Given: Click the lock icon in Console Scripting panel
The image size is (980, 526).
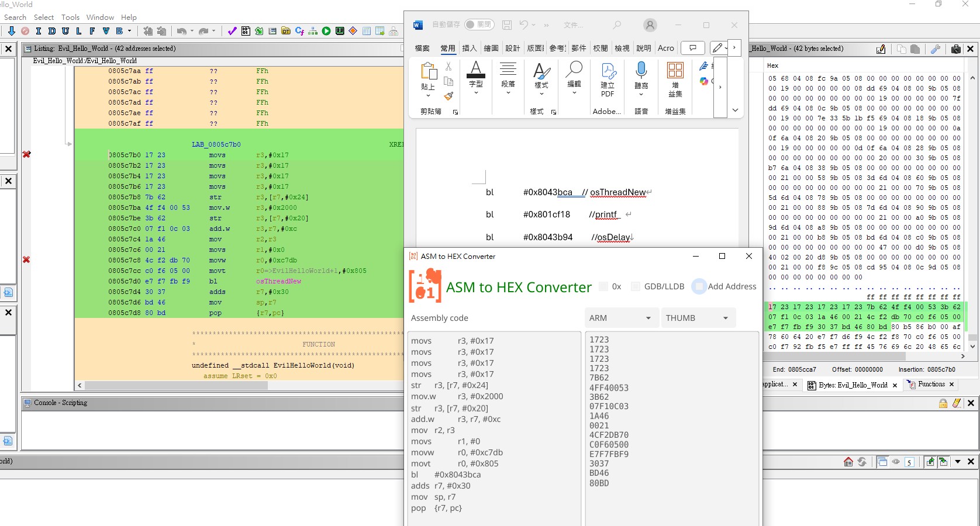Looking at the screenshot, I should coord(943,403).
